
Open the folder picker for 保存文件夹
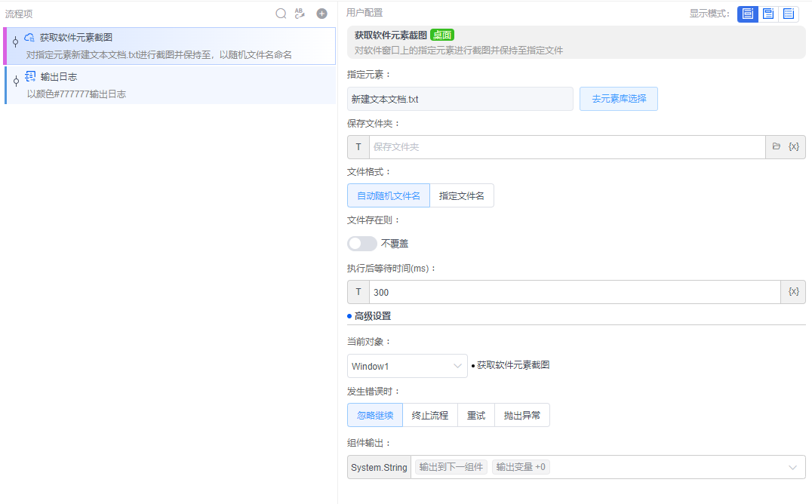click(777, 146)
